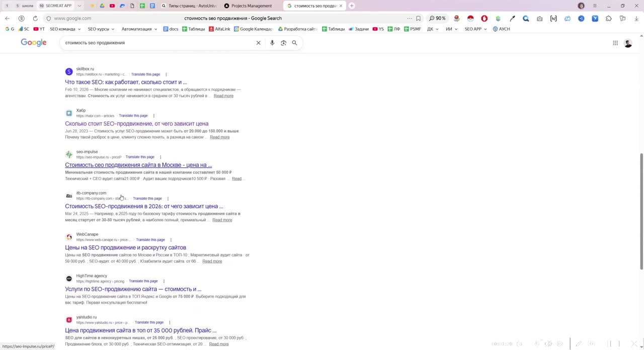Expand the SEO команда bookmarks folder
Viewport: 644px width, 350px height.
pos(65,29)
